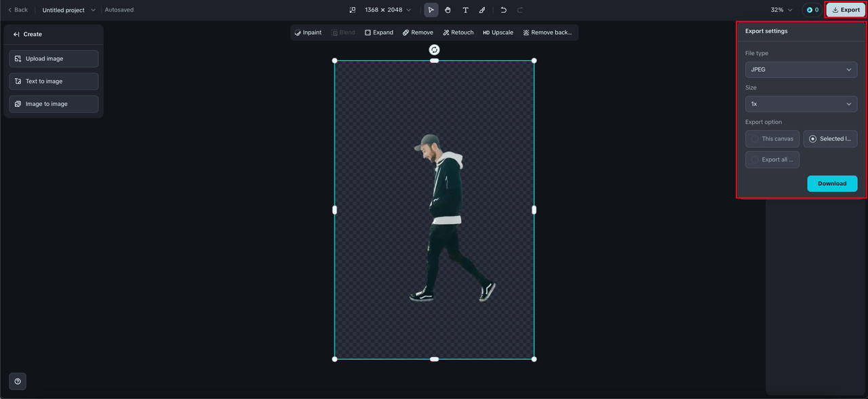
Task: Choose the brush tool in top toolbar
Action: pos(482,10)
